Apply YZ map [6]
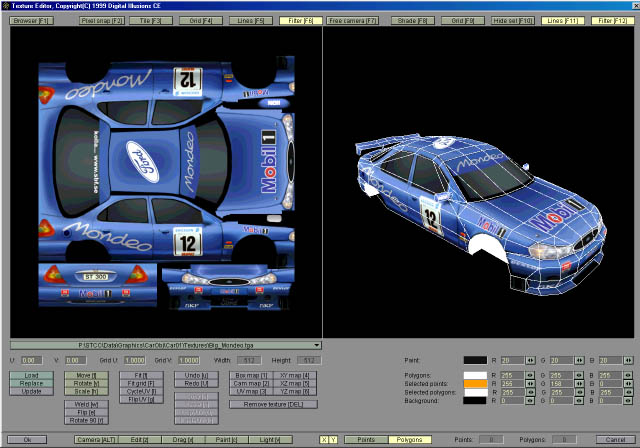Image resolution: width=640 pixels, height=448 pixels. tap(295, 391)
